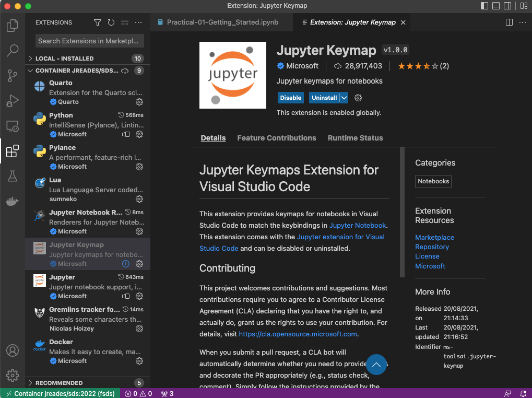Select Jupyter Notebook Renderers extension
Screen dimensions: 532x398
pyautogui.click(x=88, y=221)
